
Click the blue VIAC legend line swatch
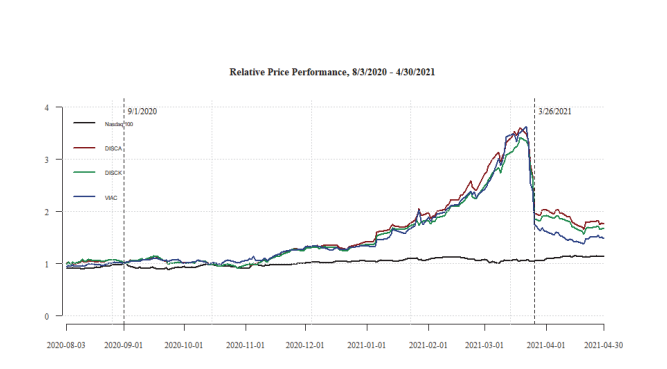[x=84, y=197]
